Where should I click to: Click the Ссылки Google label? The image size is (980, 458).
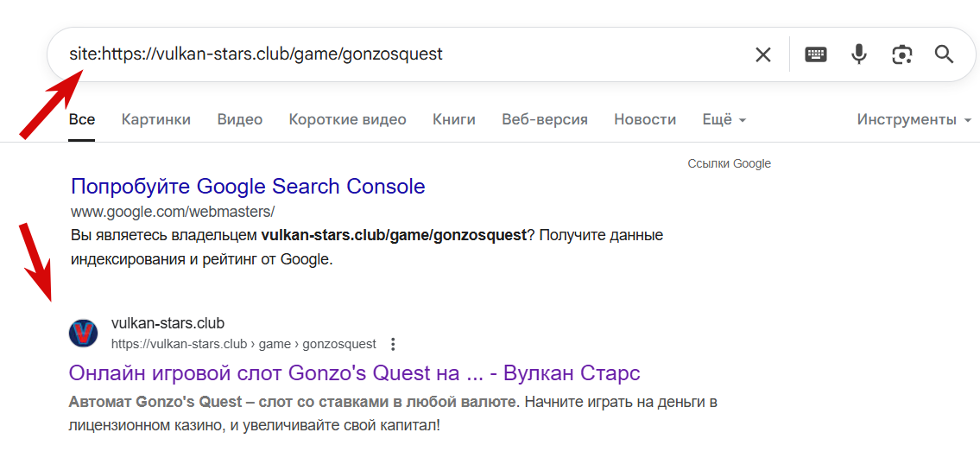[730, 164]
